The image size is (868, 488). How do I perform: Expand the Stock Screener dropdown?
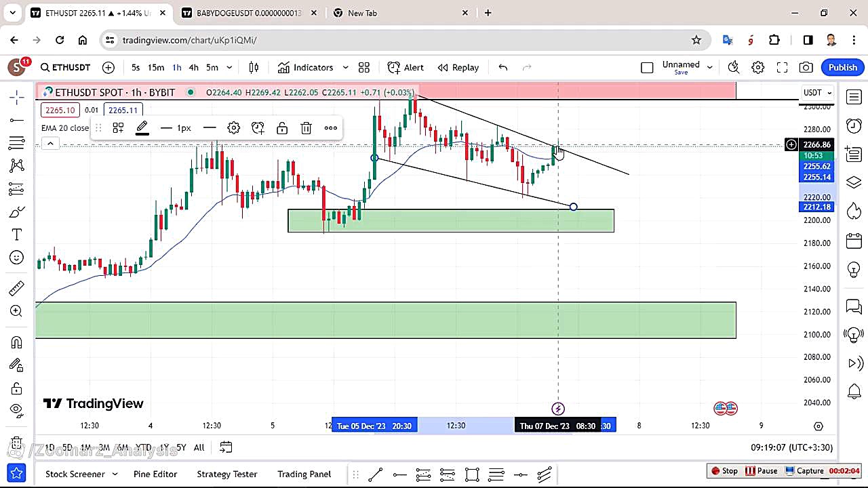click(x=115, y=474)
